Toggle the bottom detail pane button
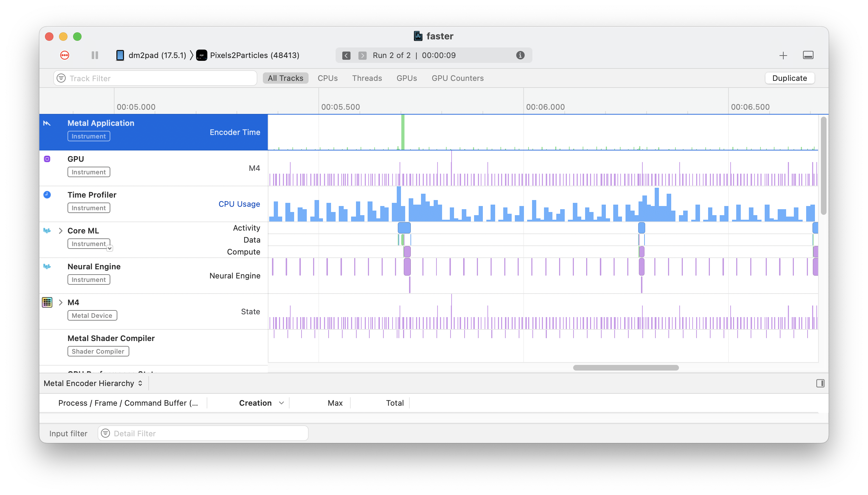 (808, 55)
